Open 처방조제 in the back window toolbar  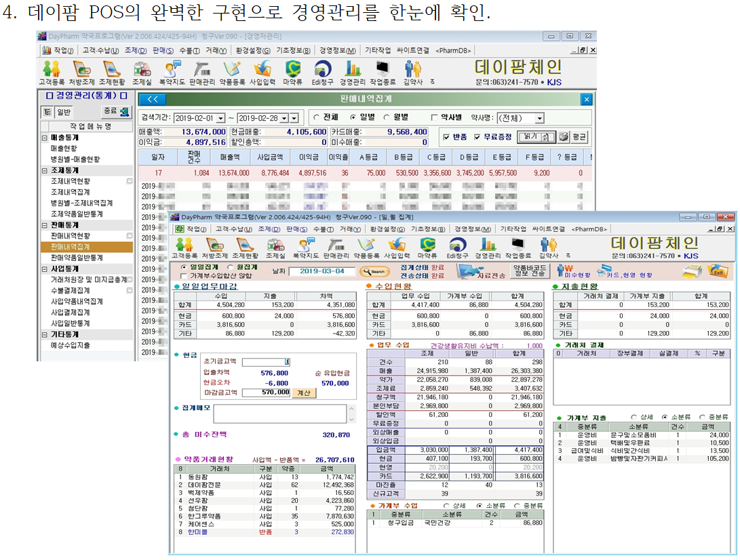pyautogui.click(x=81, y=73)
